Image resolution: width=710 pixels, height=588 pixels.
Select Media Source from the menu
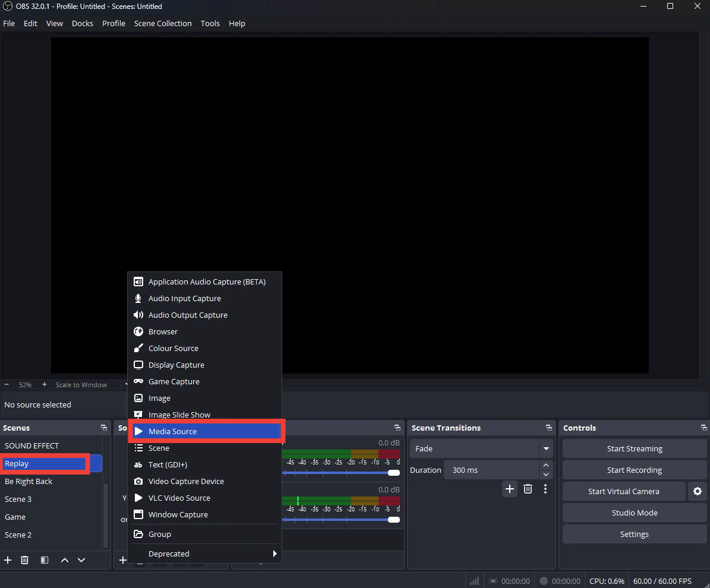(x=207, y=431)
